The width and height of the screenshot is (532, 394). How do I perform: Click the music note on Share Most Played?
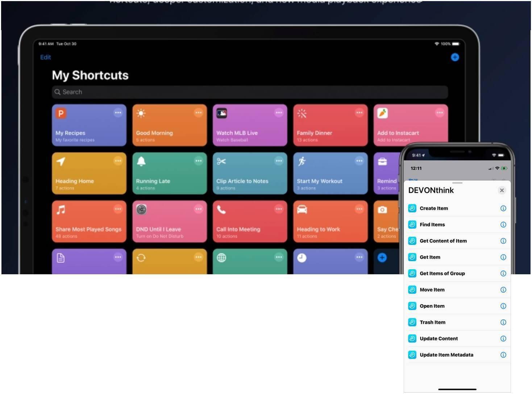pyautogui.click(x=61, y=210)
